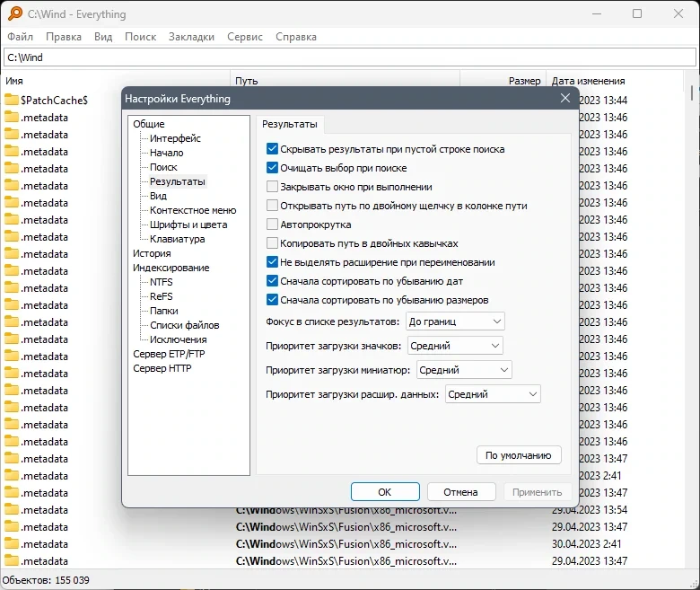The width and height of the screenshot is (700, 590).
Task: Click the date 30.04.2023 2:41 in results
Action: pos(586,543)
